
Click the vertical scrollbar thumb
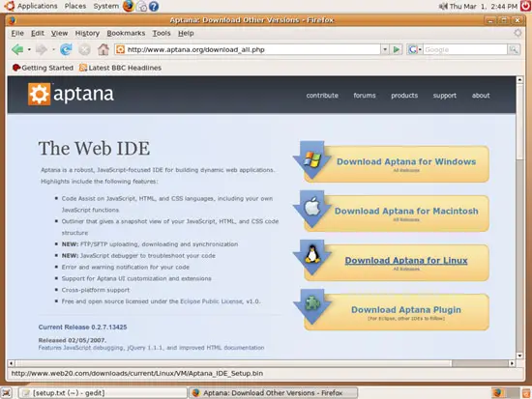[519, 121]
